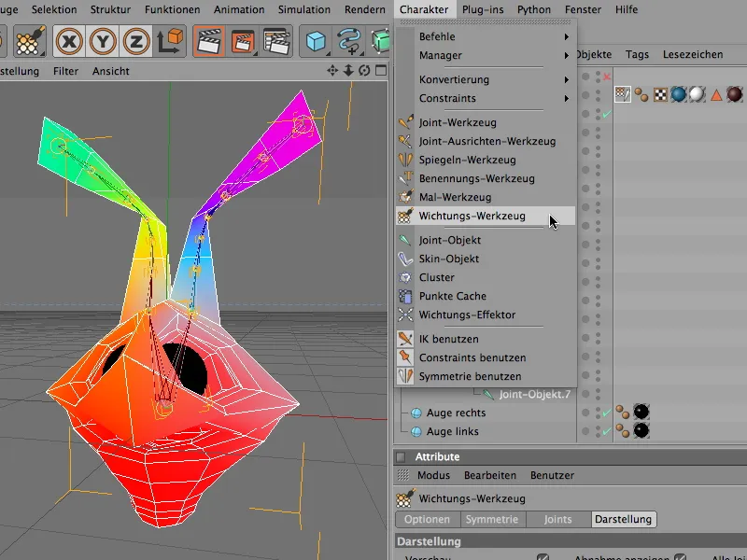Open the Attribute Modus menu

(433, 475)
